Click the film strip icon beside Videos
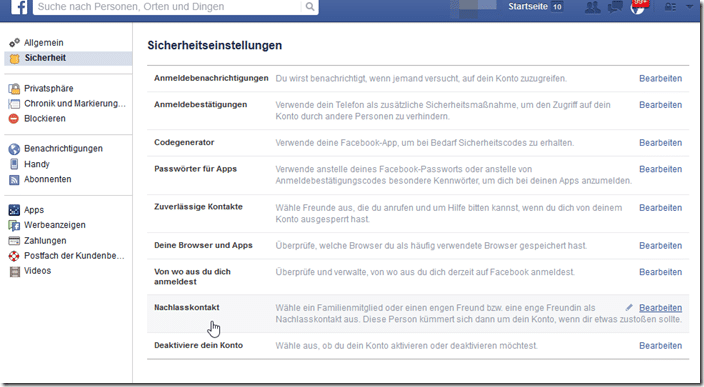The height and width of the screenshot is (387, 704). click(x=15, y=271)
